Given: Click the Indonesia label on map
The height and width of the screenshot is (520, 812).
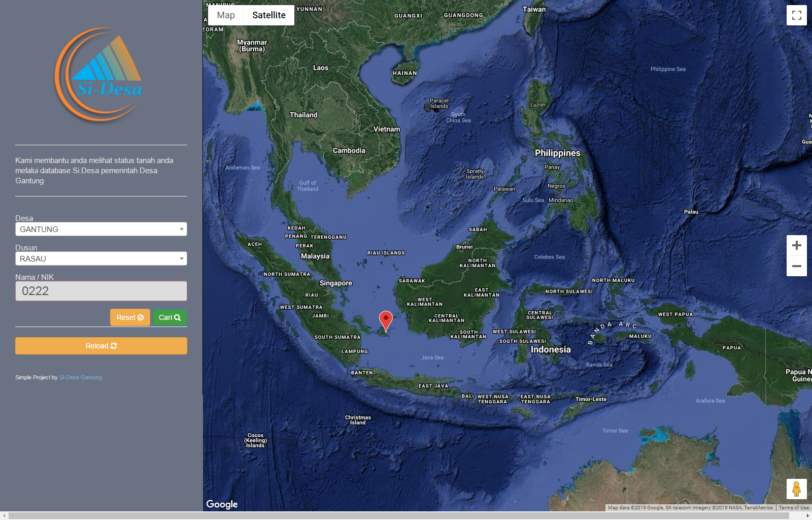Looking at the screenshot, I should [551, 349].
